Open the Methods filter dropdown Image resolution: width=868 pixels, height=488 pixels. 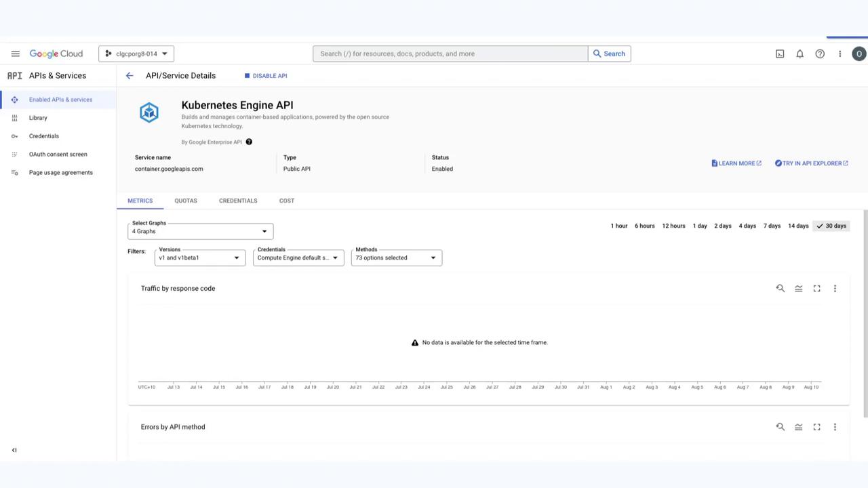click(396, 258)
